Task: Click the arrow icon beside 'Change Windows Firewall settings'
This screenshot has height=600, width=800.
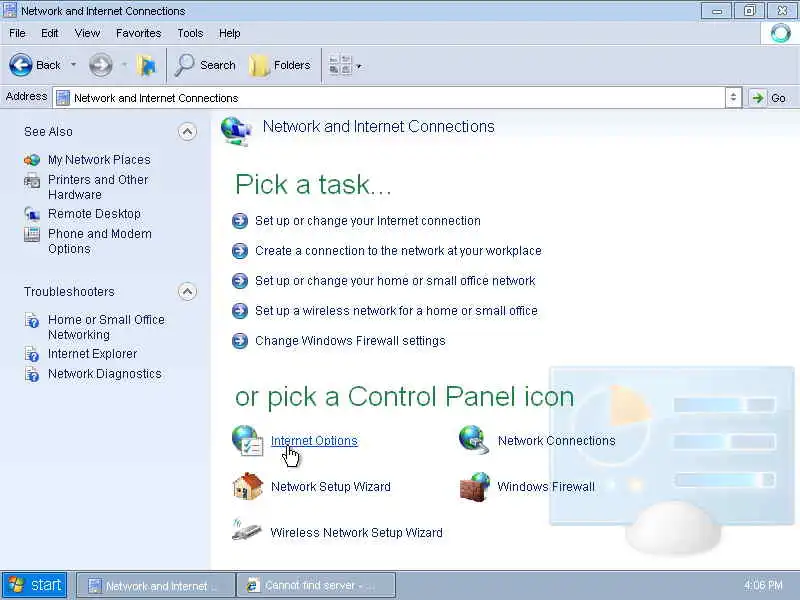Action: tap(240, 341)
